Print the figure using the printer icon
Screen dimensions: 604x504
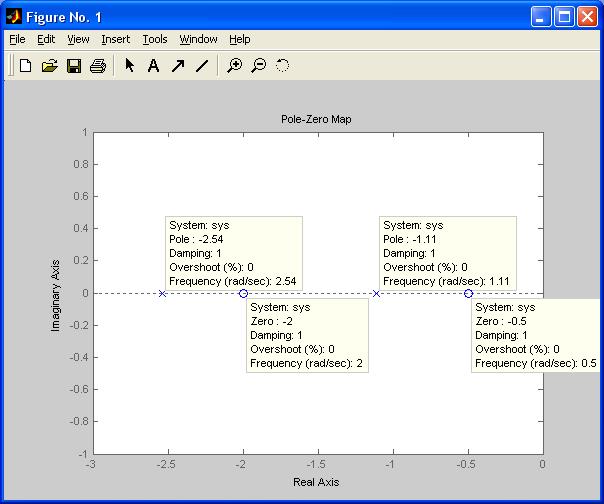click(97, 66)
